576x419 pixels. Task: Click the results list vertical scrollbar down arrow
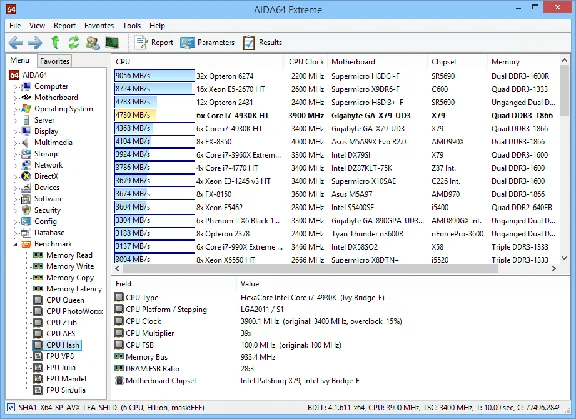pyautogui.click(x=565, y=258)
